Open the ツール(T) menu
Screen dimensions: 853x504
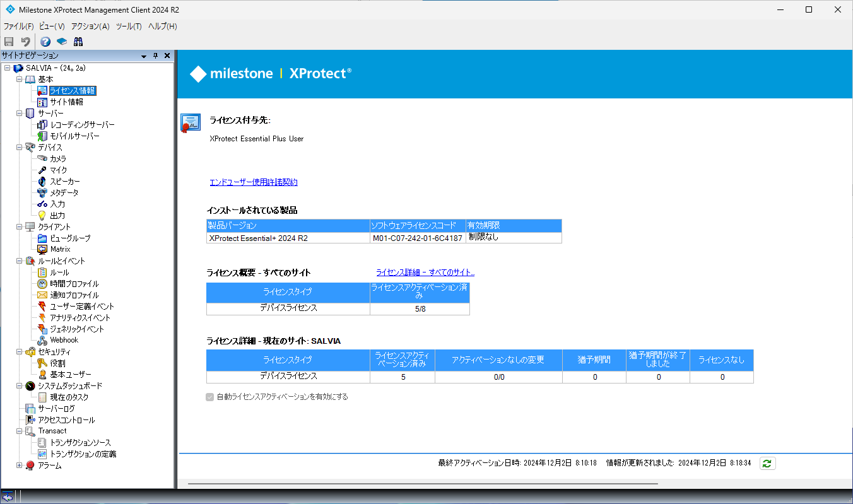coord(128,26)
